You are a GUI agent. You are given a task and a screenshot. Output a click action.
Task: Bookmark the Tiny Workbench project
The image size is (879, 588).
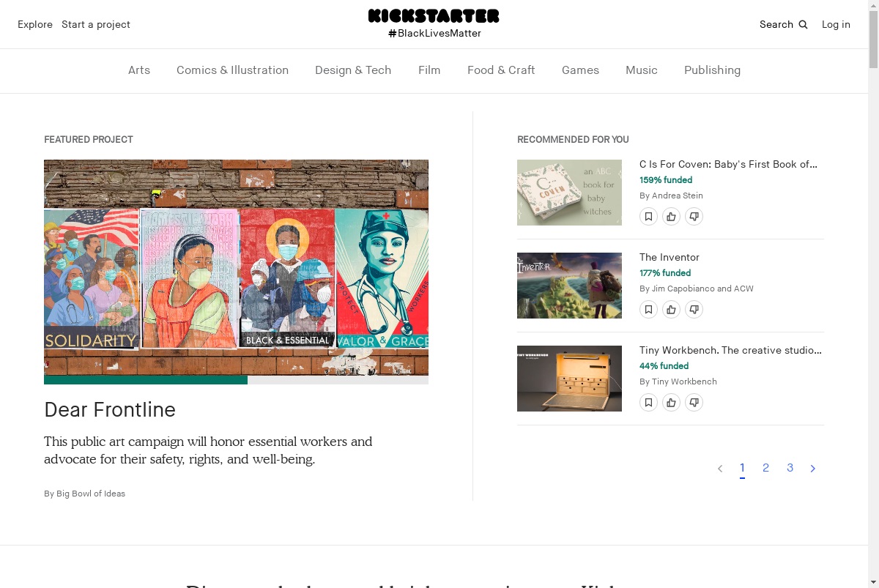click(648, 402)
